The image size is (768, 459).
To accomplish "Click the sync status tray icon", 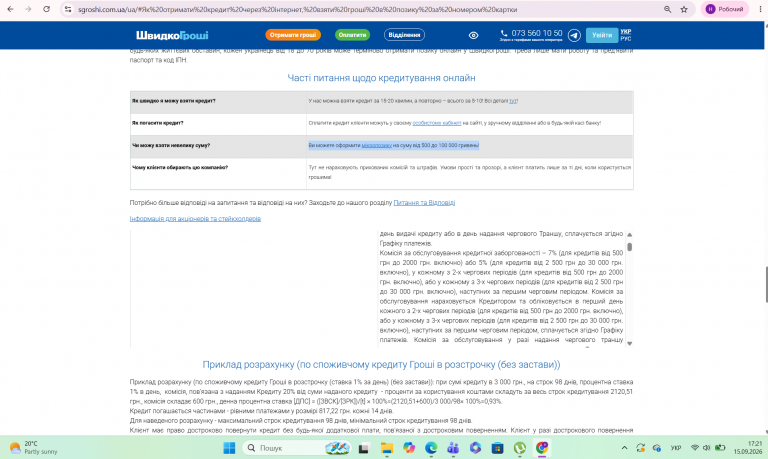I will (641, 448).
